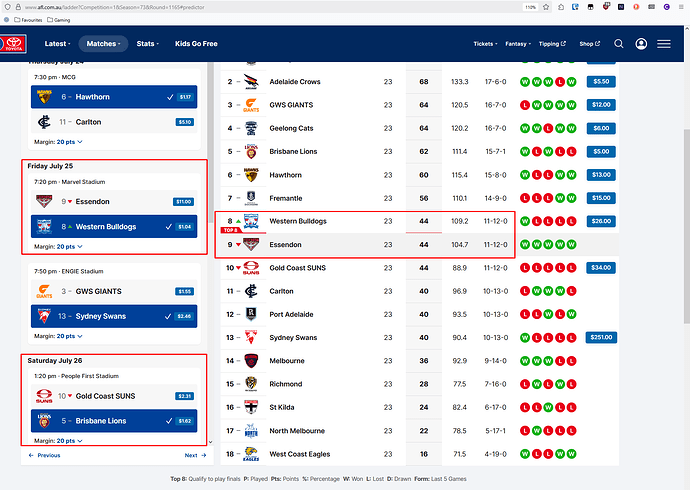Open the Favourites bookmarks folder

pyautogui.click(x=28, y=20)
